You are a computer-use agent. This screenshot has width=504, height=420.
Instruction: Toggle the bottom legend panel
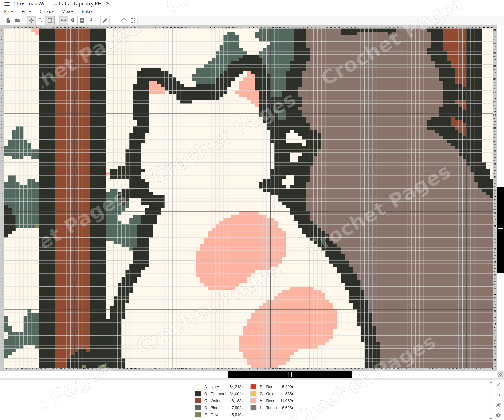pyautogui.click(x=50, y=20)
